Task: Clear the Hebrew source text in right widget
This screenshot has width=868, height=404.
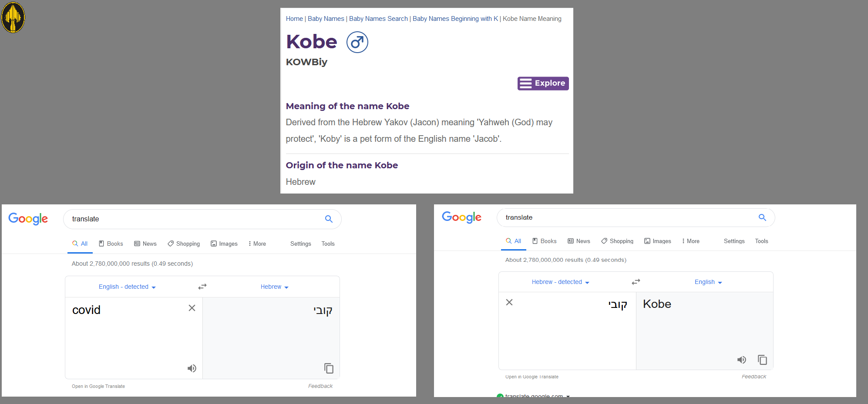Action: click(x=509, y=302)
